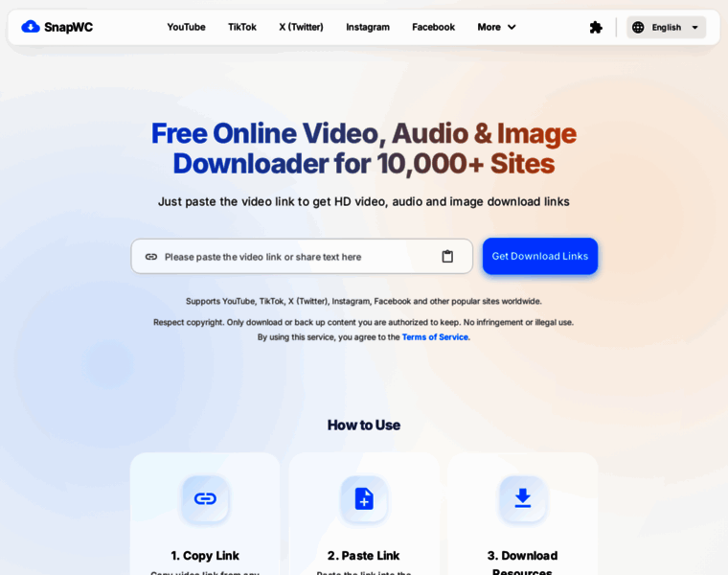
Task: Click the 'Respect copyright' notice text
Action: [364, 322]
